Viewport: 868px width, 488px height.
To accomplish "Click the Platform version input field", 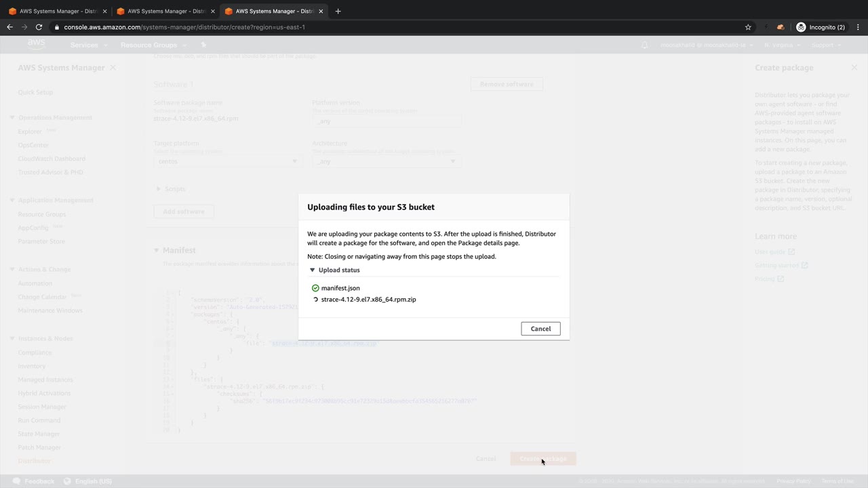I will [x=387, y=120].
